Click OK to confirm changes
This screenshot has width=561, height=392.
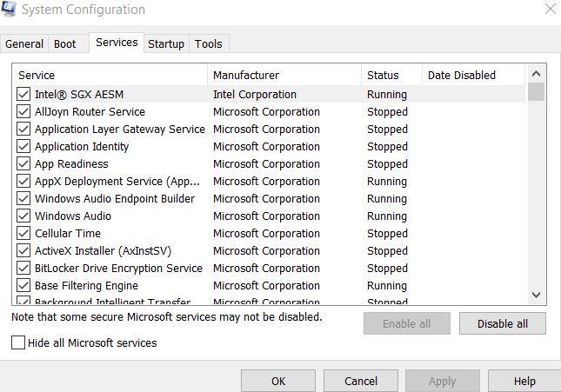coord(278,381)
